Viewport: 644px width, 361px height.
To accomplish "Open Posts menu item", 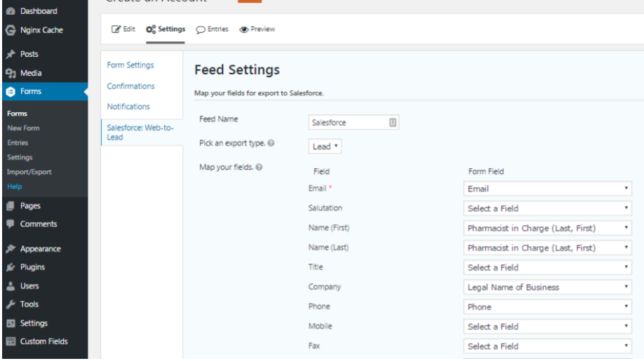I will pos(29,54).
